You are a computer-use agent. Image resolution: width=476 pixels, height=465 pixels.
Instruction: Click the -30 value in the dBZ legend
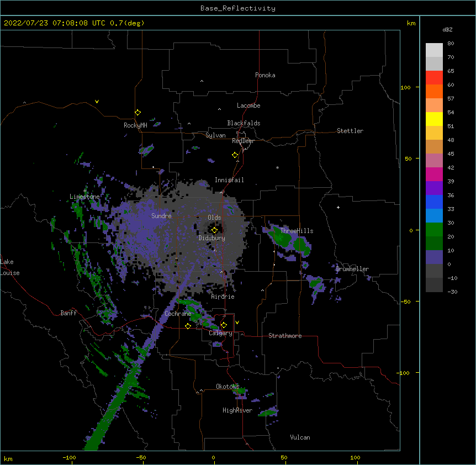coord(452,292)
